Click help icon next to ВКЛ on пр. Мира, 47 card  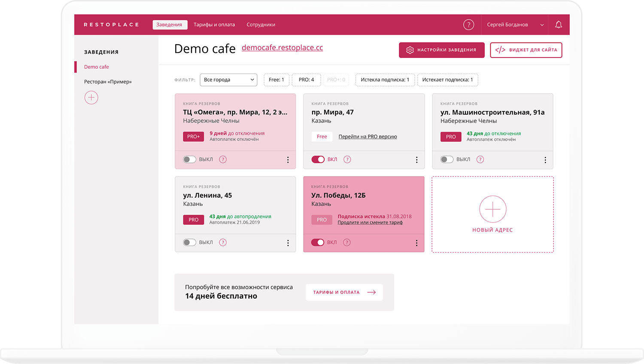tap(347, 159)
